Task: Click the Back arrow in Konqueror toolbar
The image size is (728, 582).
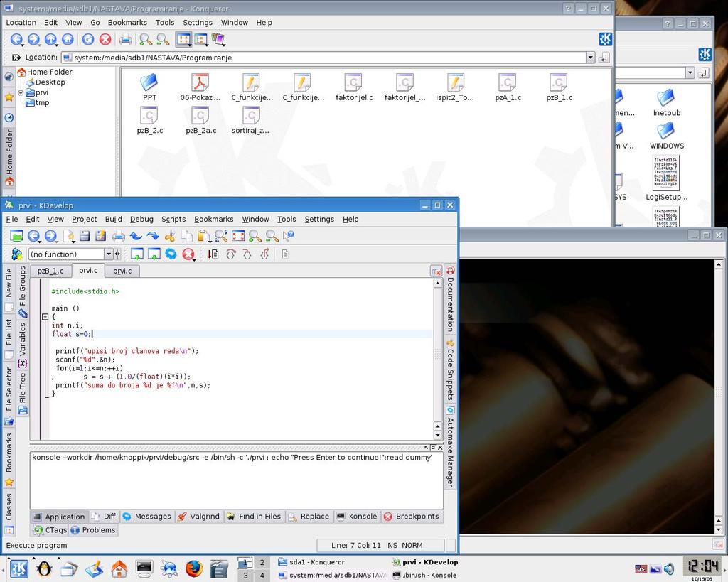Action: coord(16,40)
